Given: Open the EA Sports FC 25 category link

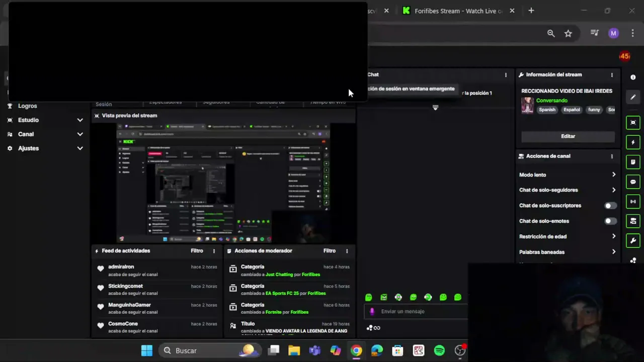Looking at the screenshot, I should pos(282,293).
